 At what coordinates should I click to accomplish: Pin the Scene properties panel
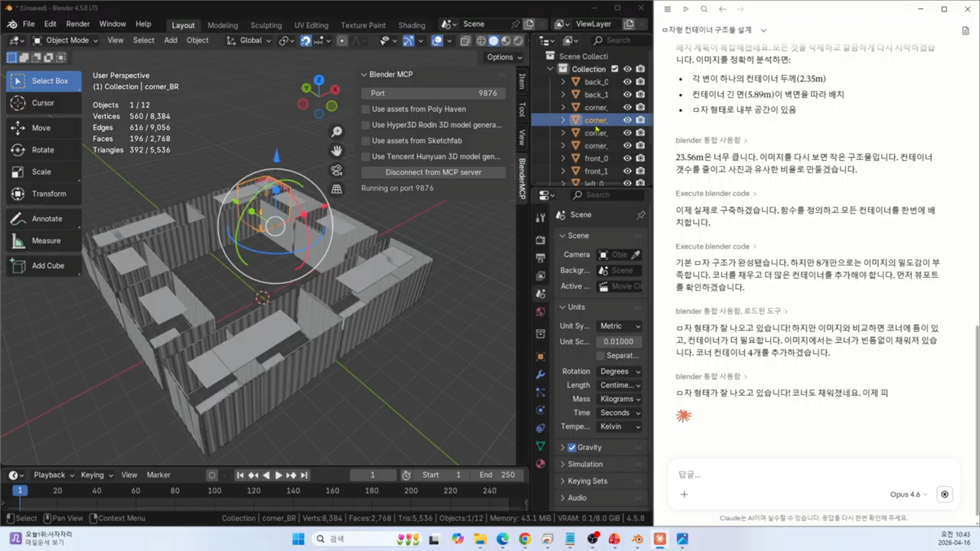click(641, 215)
